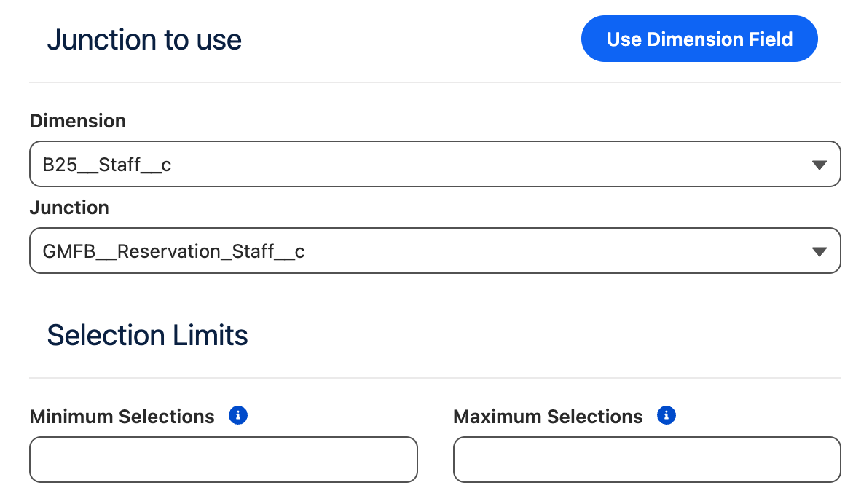The image size is (861, 504).
Task: Select the GMFB__Reservation_Staff__c value text
Action: click(x=173, y=252)
